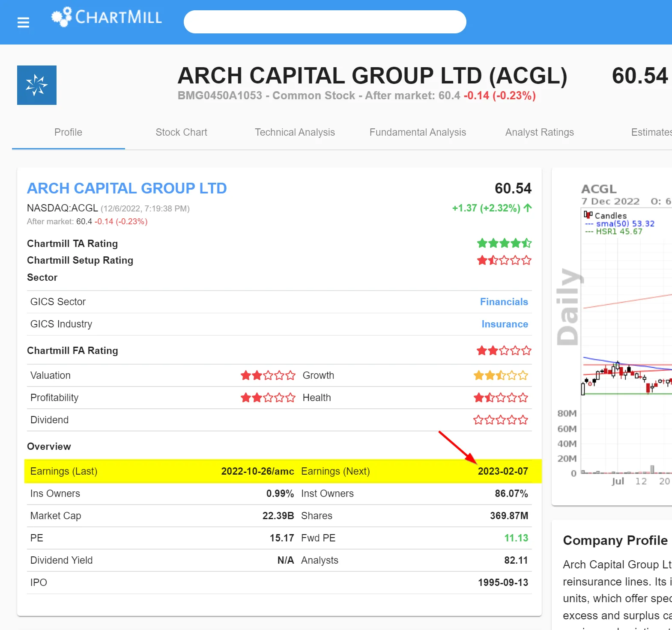
Task: Focus the top search input field
Action: 325,22
